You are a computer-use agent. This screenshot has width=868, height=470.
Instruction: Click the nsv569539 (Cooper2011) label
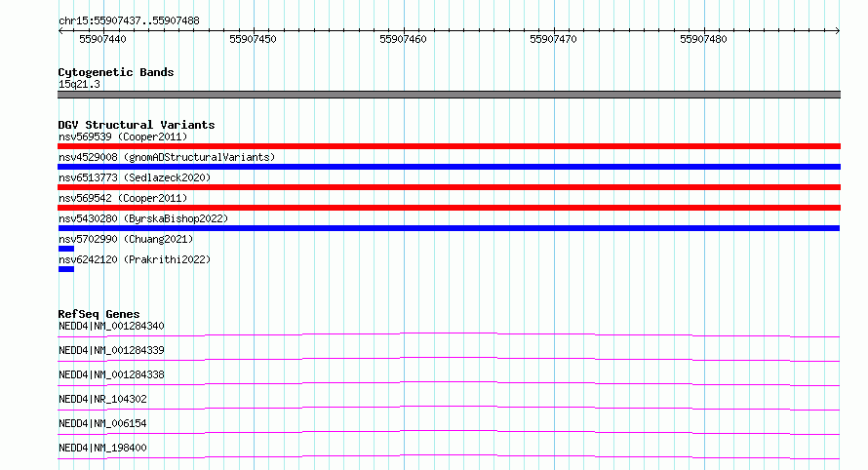pyautogui.click(x=123, y=137)
